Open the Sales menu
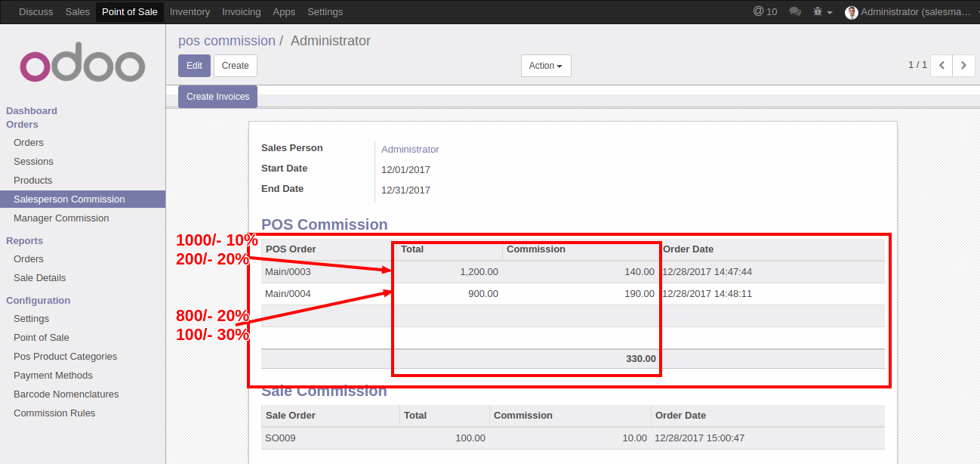The image size is (980, 464). tap(78, 12)
